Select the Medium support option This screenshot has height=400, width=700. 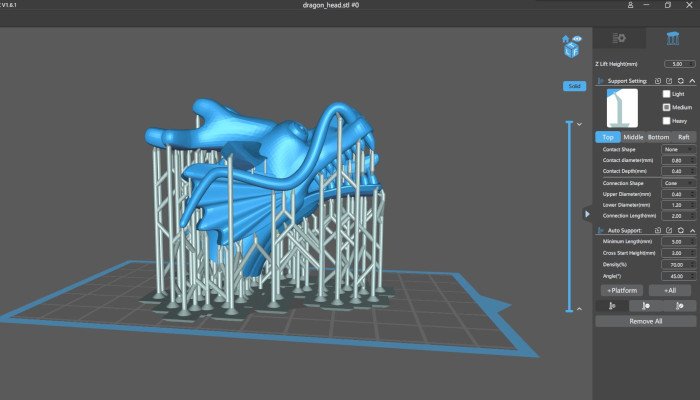point(667,107)
